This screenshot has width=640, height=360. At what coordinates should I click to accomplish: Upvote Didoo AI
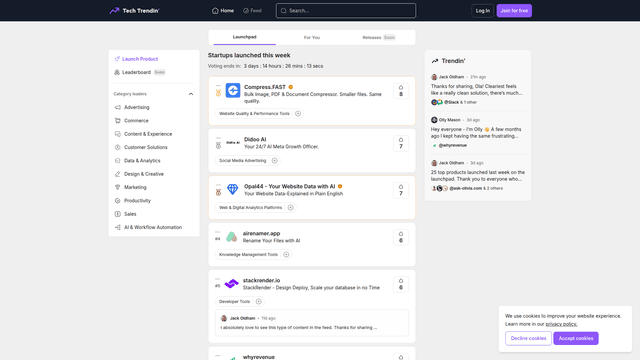click(401, 143)
